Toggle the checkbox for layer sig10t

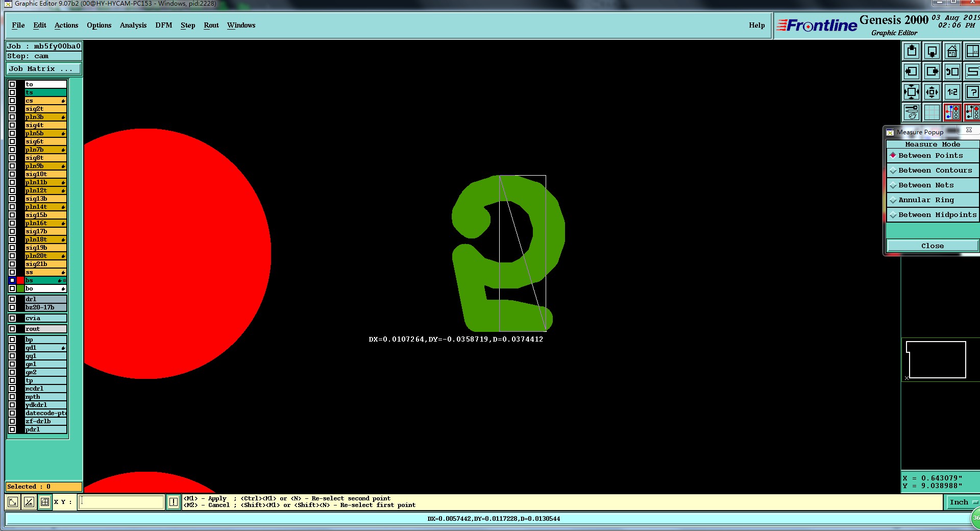pyautogui.click(x=12, y=174)
